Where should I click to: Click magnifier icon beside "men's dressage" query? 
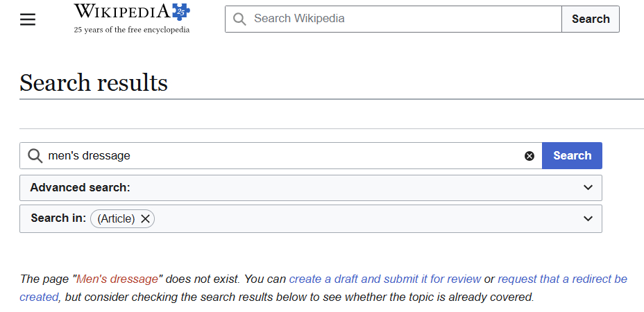point(35,156)
